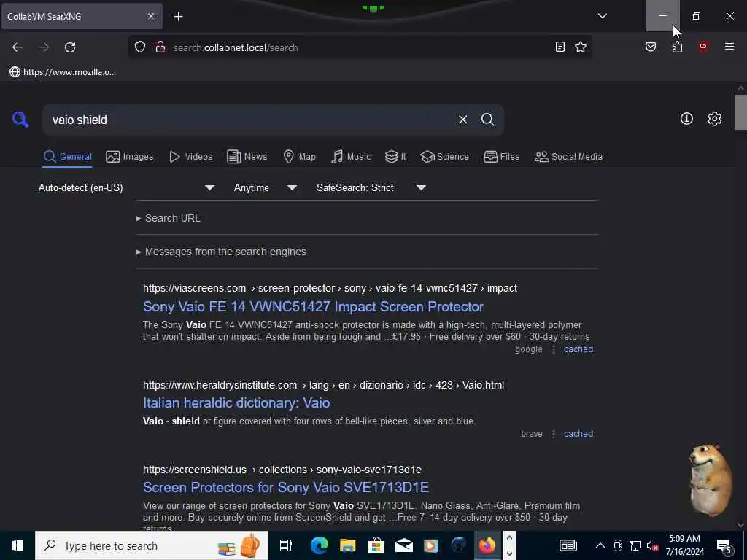Switch to the Music category
This screenshot has height=560, width=747.
pyautogui.click(x=351, y=157)
